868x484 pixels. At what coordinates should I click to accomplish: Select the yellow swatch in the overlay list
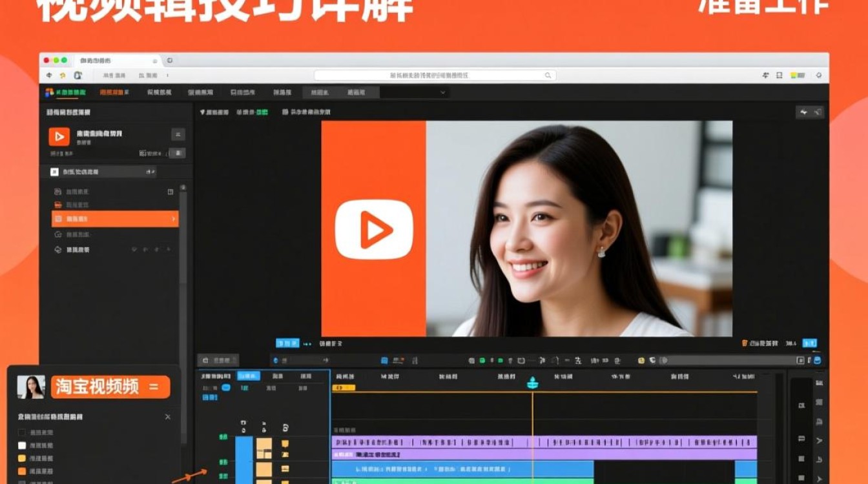(x=22, y=458)
